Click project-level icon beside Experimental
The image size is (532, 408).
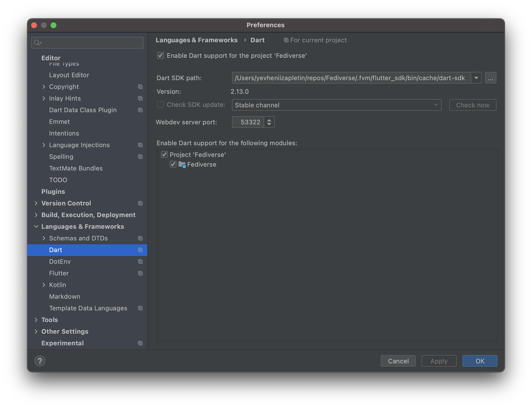point(140,343)
